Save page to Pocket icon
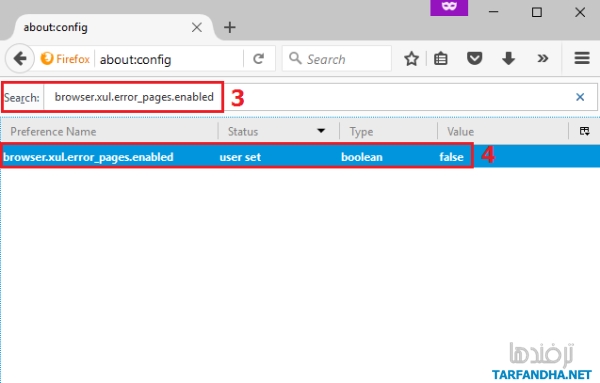The width and height of the screenshot is (600, 383). coord(474,59)
